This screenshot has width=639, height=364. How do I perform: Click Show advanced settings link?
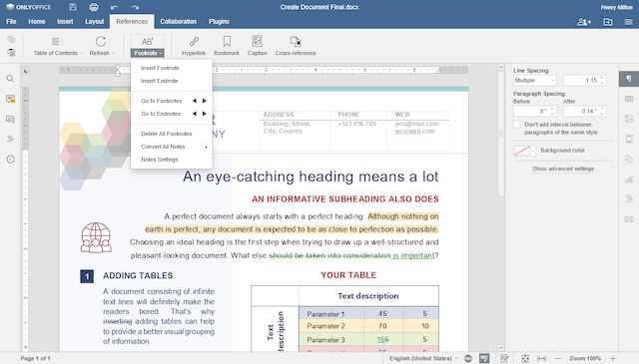pyautogui.click(x=563, y=169)
